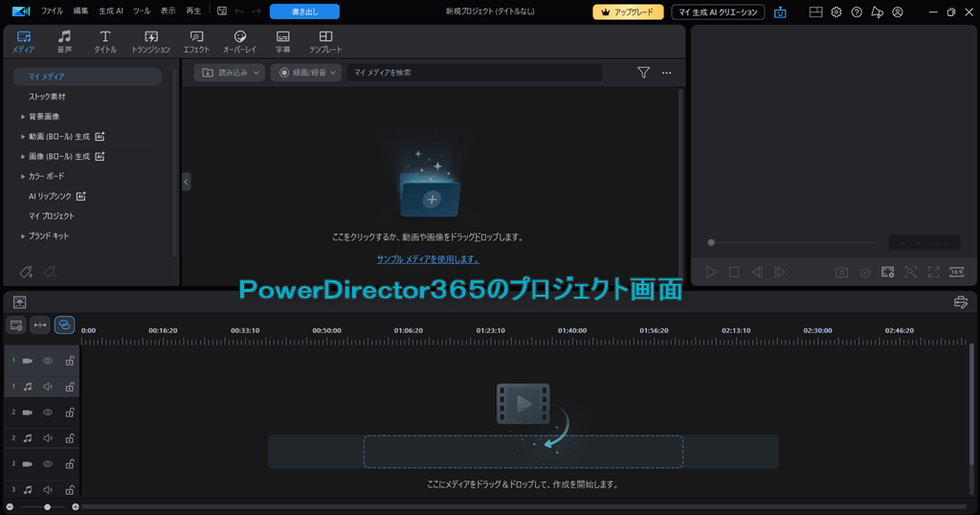The width and height of the screenshot is (980, 515).
Task: Open the 音声 room
Action: [64, 41]
